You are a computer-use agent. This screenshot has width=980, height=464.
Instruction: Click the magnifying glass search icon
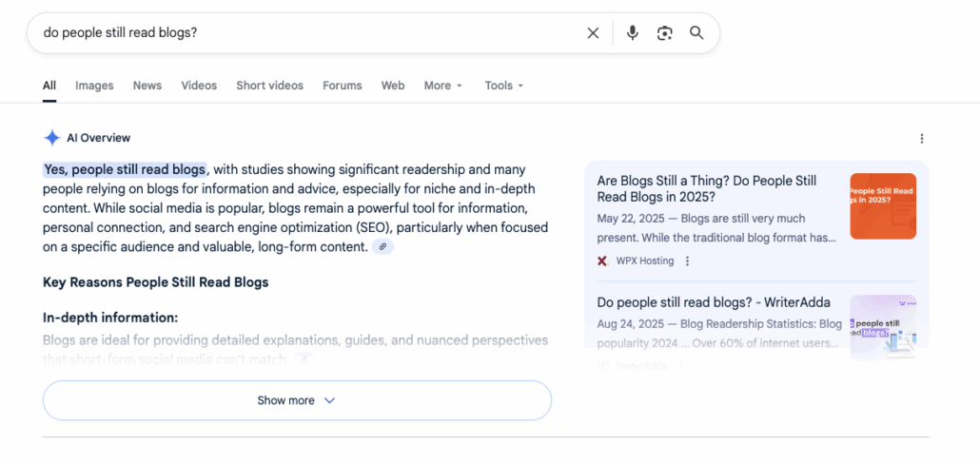pos(696,33)
